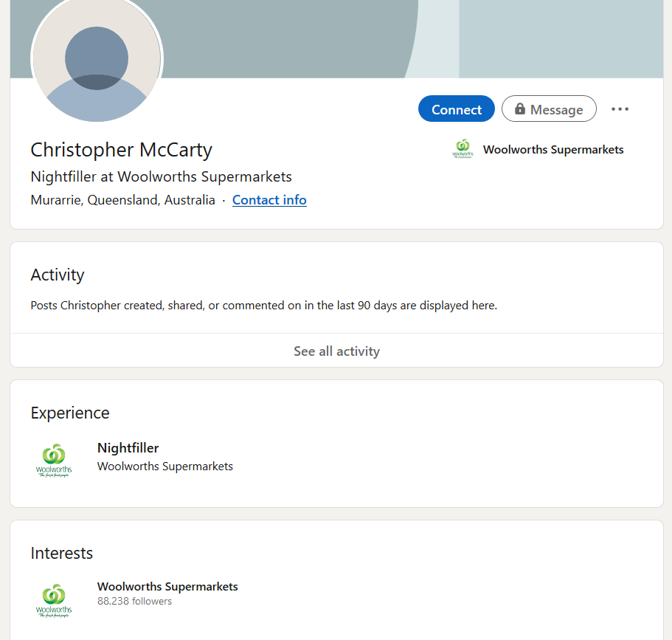Click the Experience section heading
Image resolution: width=672 pixels, height=640 pixels.
point(70,413)
